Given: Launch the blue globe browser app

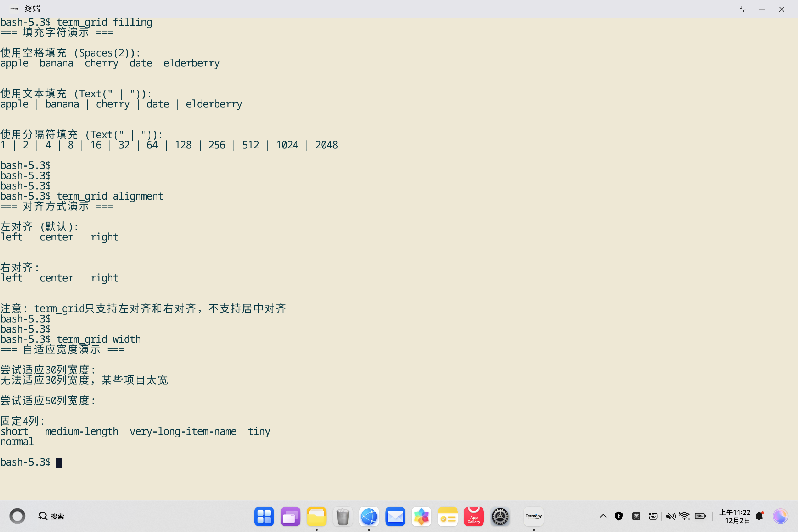Looking at the screenshot, I should 369,516.
